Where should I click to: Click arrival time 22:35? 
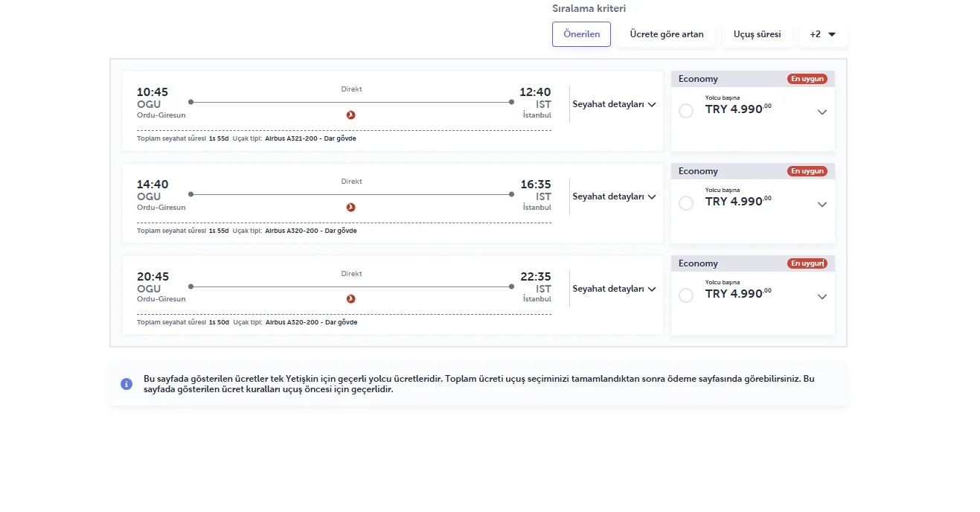[x=535, y=277]
